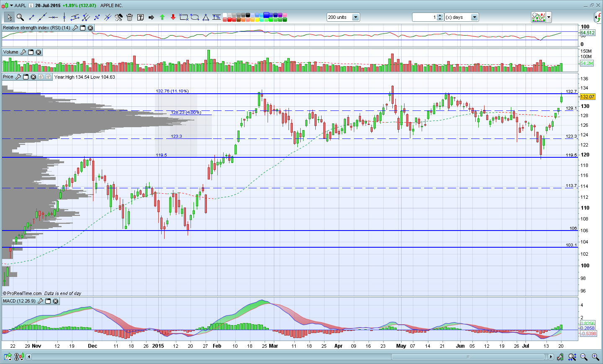Close the MACD indicator panel

coord(55,301)
